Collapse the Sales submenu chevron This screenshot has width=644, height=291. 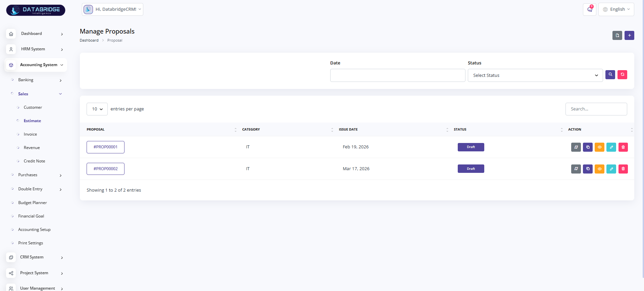[x=60, y=94]
